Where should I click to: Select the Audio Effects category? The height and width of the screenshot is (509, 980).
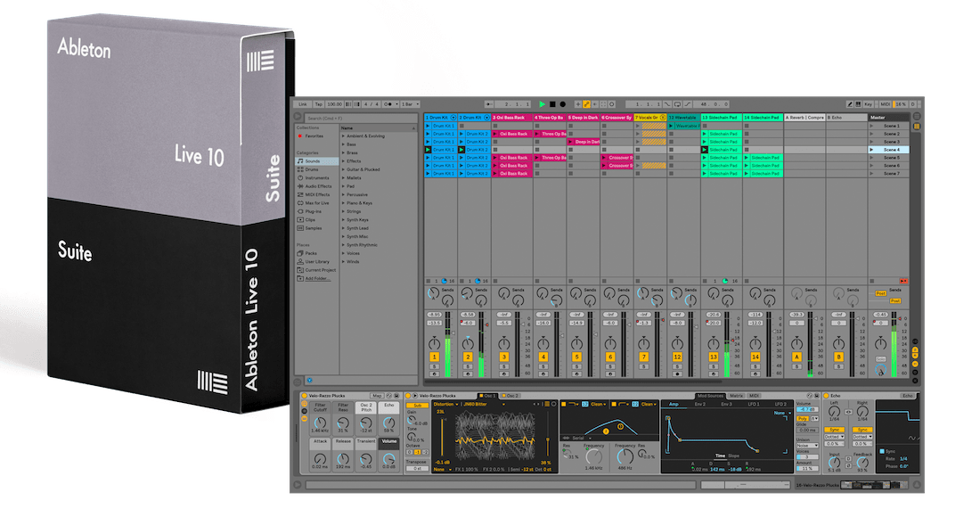pos(318,186)
